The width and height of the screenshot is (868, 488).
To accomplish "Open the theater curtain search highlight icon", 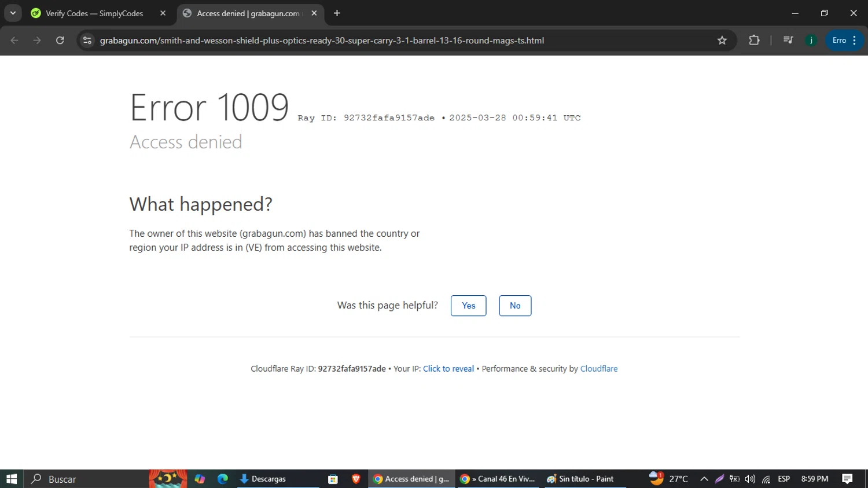I will pyautogui.click(x=168, y=479).
